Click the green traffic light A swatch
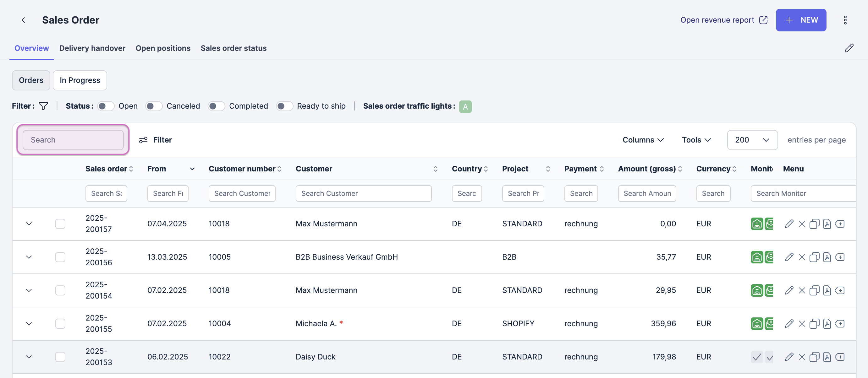 point(465,107)
